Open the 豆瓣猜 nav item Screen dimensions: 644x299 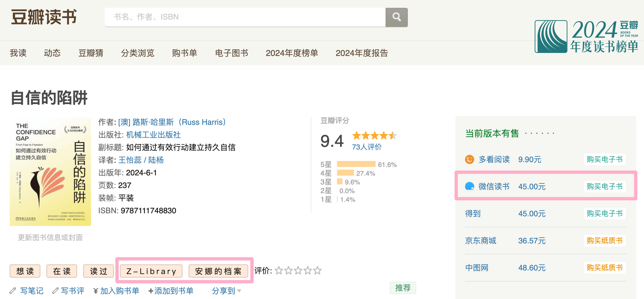click(91, 53)
